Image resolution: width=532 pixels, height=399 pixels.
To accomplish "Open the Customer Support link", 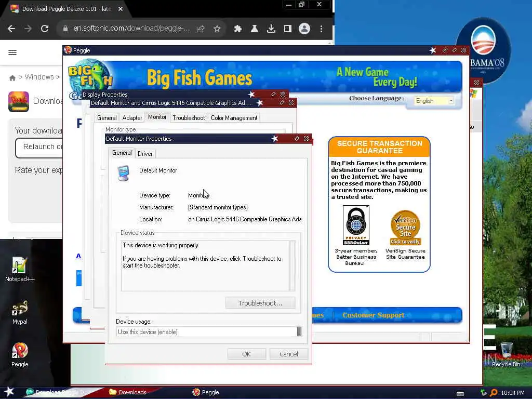I will (373, 315).
